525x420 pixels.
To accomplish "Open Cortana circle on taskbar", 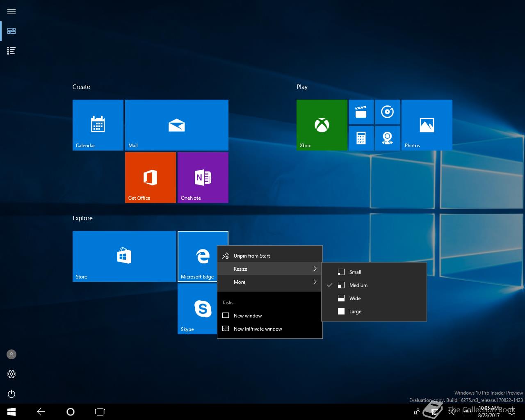I will tap(71, 412).
